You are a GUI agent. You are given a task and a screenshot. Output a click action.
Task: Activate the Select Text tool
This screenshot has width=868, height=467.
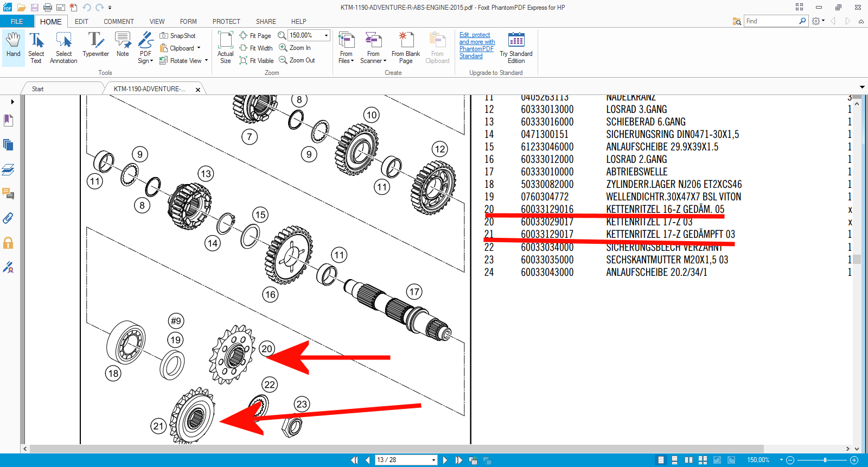click(x=36, y=47)
